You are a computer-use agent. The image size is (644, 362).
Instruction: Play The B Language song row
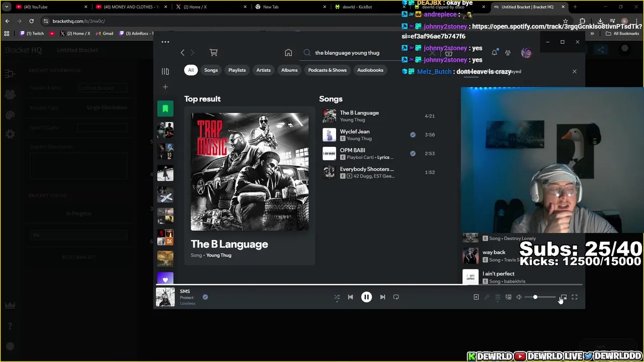pyautogui.click(x=380, y=116)
